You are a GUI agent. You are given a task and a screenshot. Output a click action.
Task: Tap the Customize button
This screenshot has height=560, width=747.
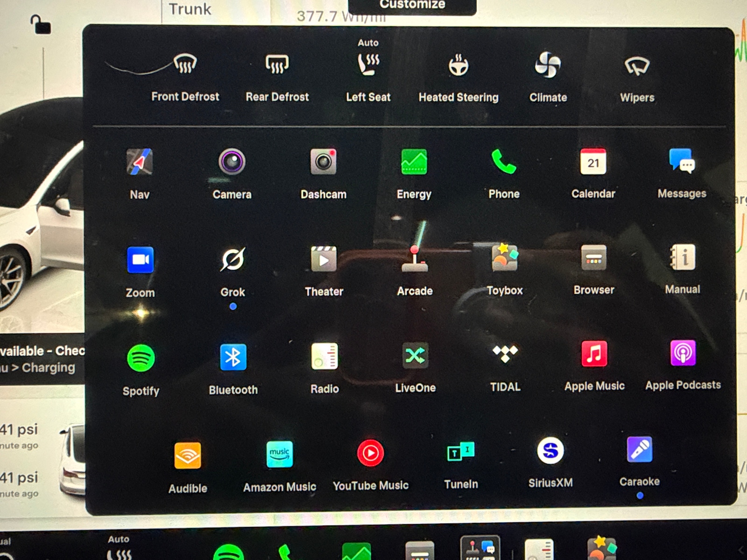point(412,5)
